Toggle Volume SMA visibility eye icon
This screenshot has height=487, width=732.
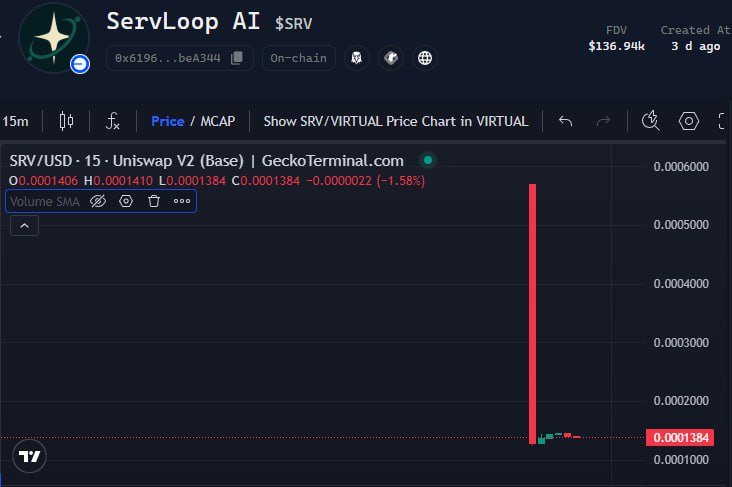click(x=98, y=201)
